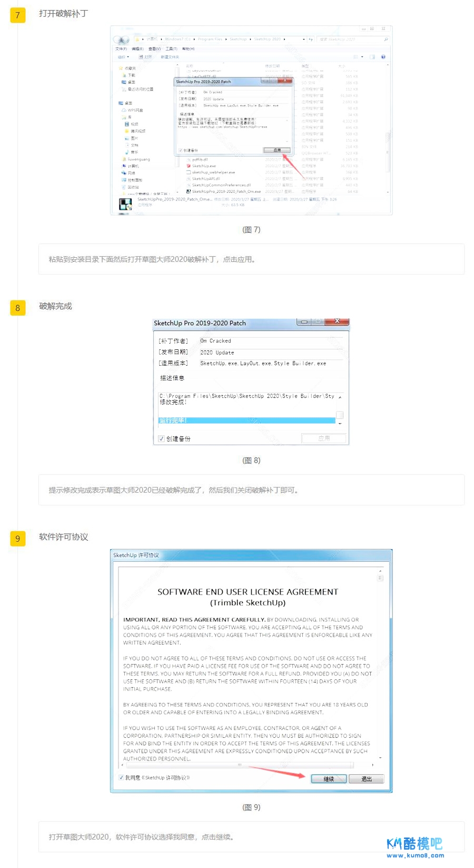This screenshot has height=868, width=474.
Task: Select 下载 in the Explorer sidebar
Action: click(x=129, y=75)
